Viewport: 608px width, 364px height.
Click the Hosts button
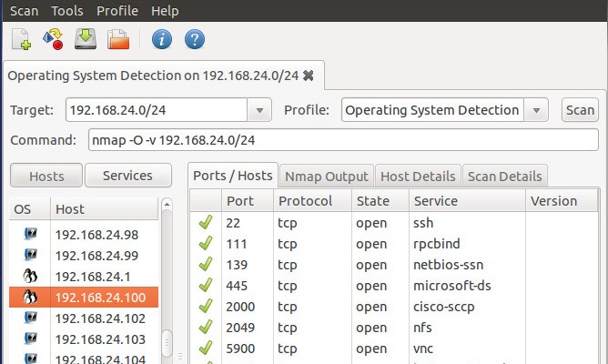point(46,176)
